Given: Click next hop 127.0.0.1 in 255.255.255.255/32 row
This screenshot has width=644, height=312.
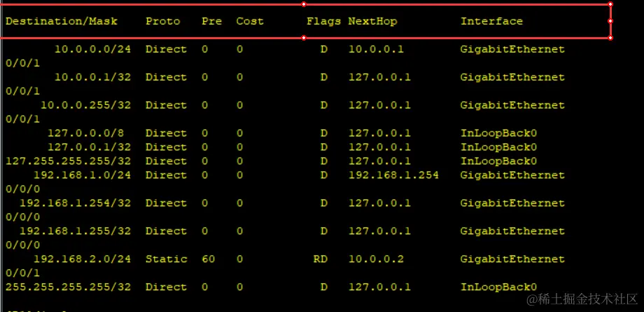Looking at the screenshot, I should pos(379,287).
